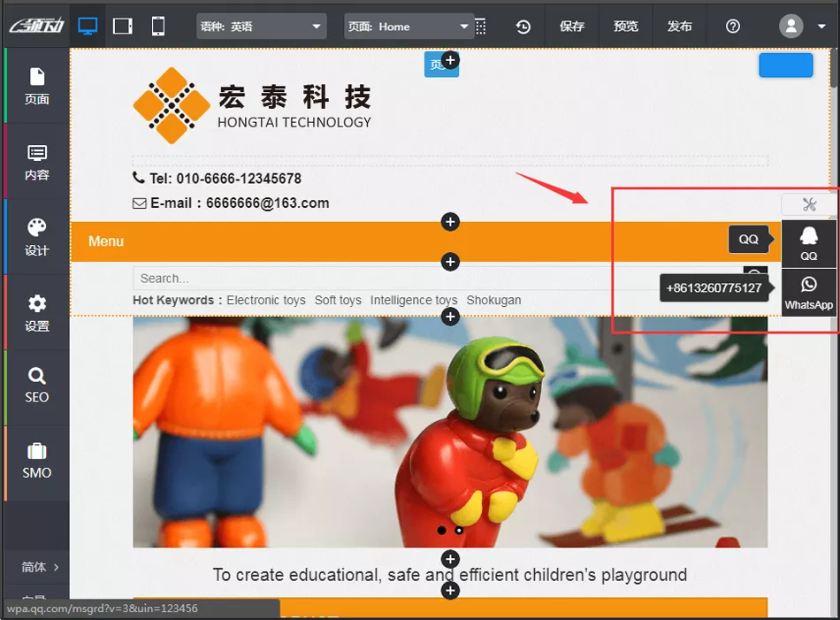The width and height of the screenshot is (840, 620).
Task: Click the WhatsApp contact icon
Action: pyautogui.click(x=808, y=292)
